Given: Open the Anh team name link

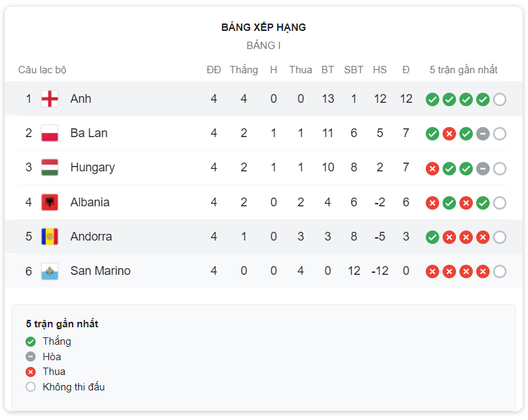Looking at the screenshot, I should coord(81,99).
